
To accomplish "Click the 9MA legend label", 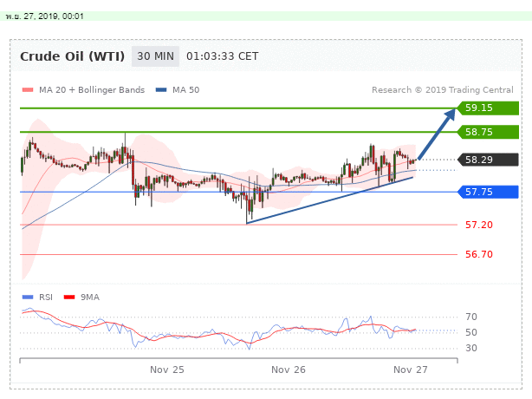I will point(90,298).
